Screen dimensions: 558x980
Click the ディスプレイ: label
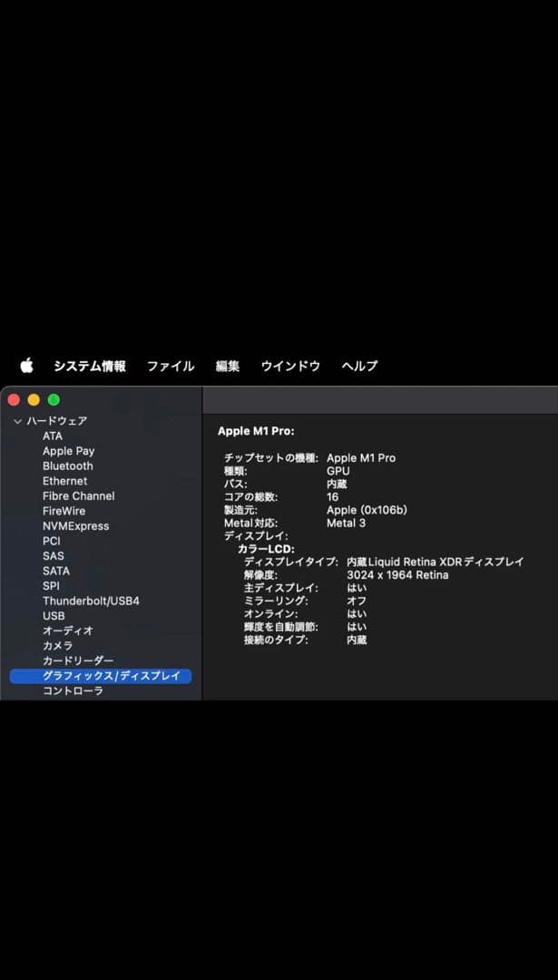coord(256,536)
